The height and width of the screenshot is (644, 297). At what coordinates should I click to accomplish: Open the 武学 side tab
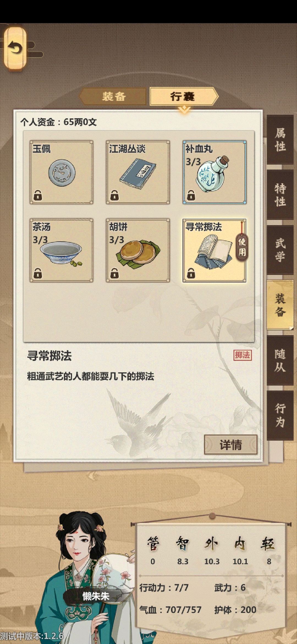[280, 250]
